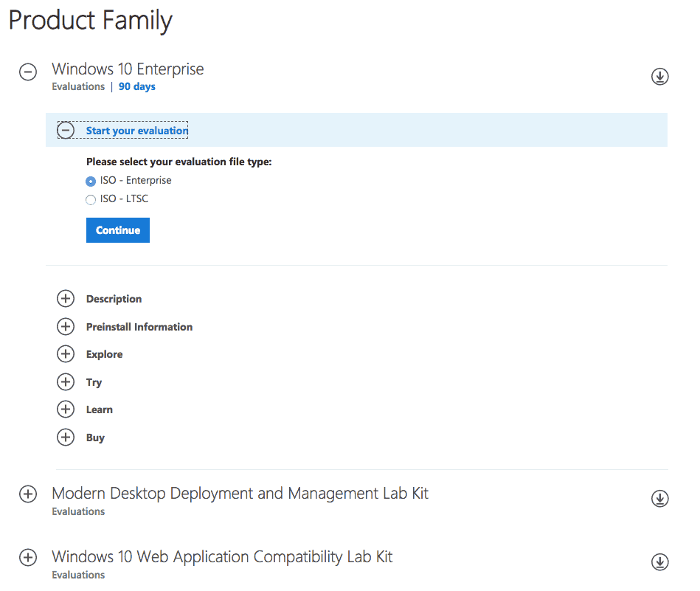Expand the Explore section
This screenshot has width=700, height=591.
click(x=66, y=354)
